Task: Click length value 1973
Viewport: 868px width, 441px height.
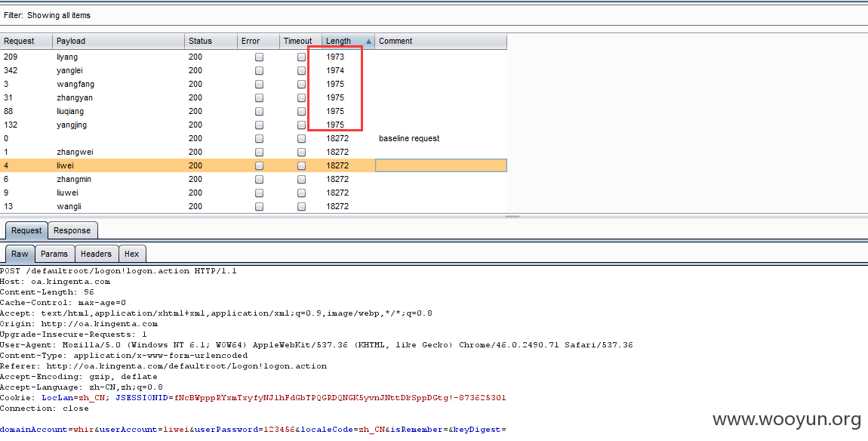Action: 335,57
